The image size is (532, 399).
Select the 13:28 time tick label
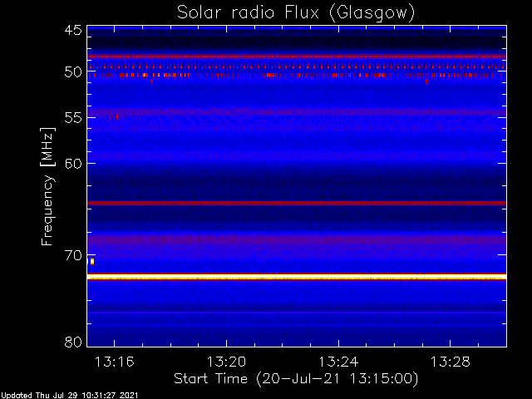(450, 362)
